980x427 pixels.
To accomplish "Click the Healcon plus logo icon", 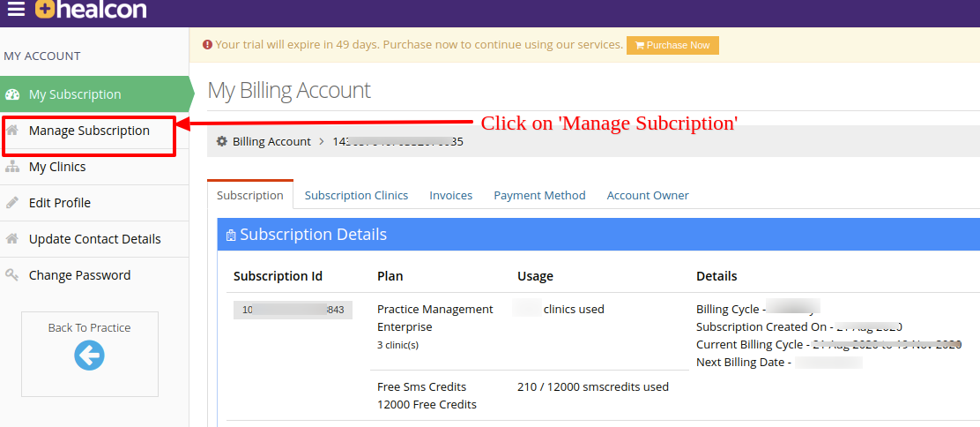I will 46,9.
